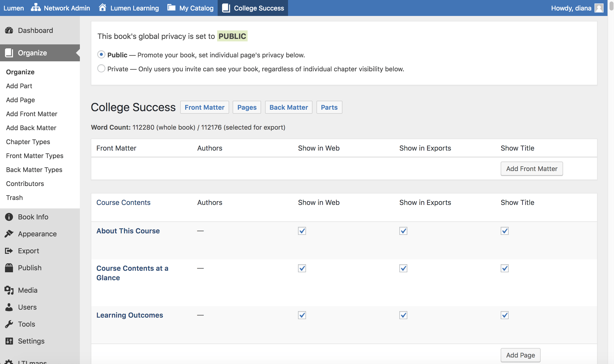Toggle Show Title for Learning Outcomes
This screenshot has height=364, width=614.
(x=504, y=315)
